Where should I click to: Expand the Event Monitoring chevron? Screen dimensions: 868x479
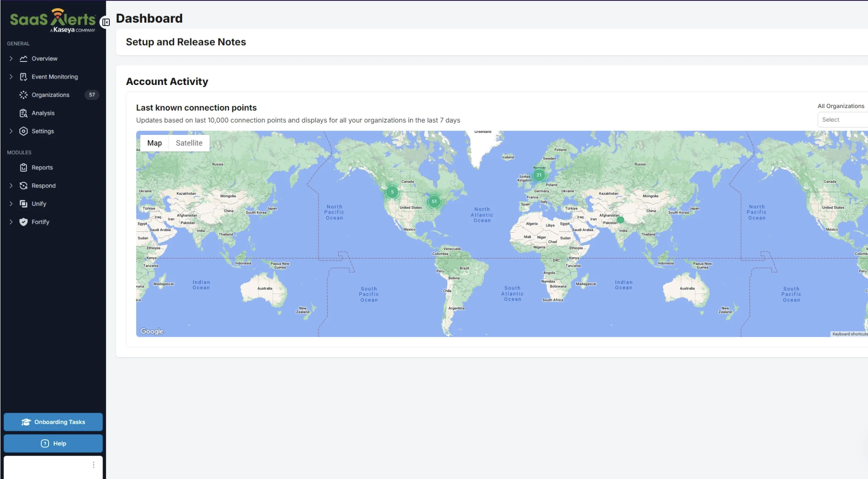(x=11, y=77)
